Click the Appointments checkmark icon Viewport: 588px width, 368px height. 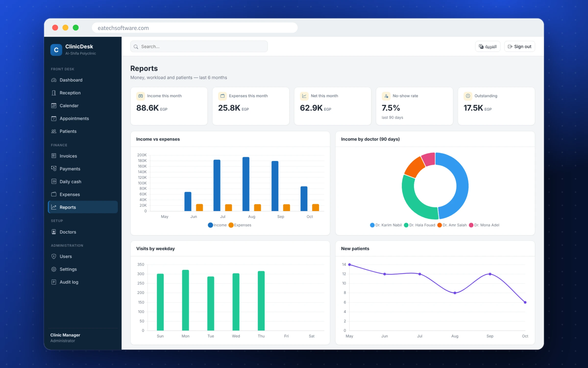(x=54, y=118)
